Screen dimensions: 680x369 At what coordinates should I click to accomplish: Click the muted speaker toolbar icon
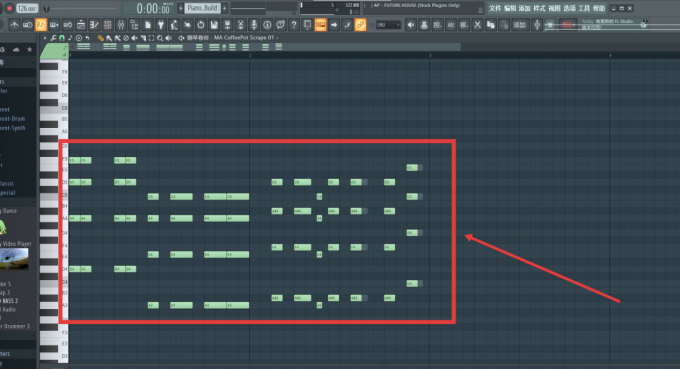coord(410,25)
